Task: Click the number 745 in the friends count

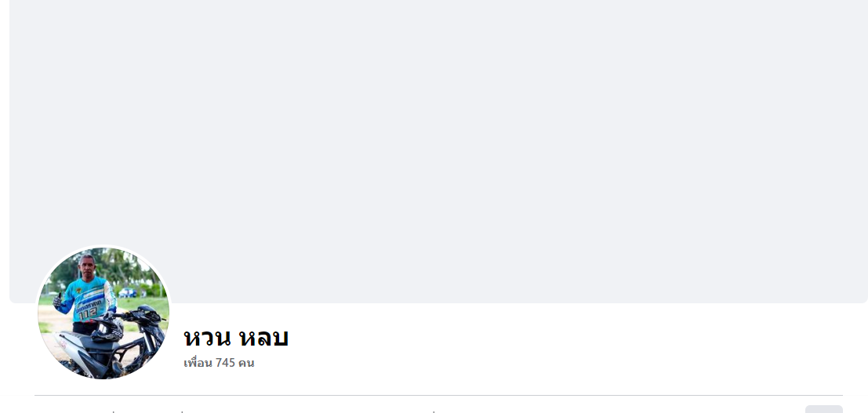Action: pyautogui.click(x=225, y=363)
